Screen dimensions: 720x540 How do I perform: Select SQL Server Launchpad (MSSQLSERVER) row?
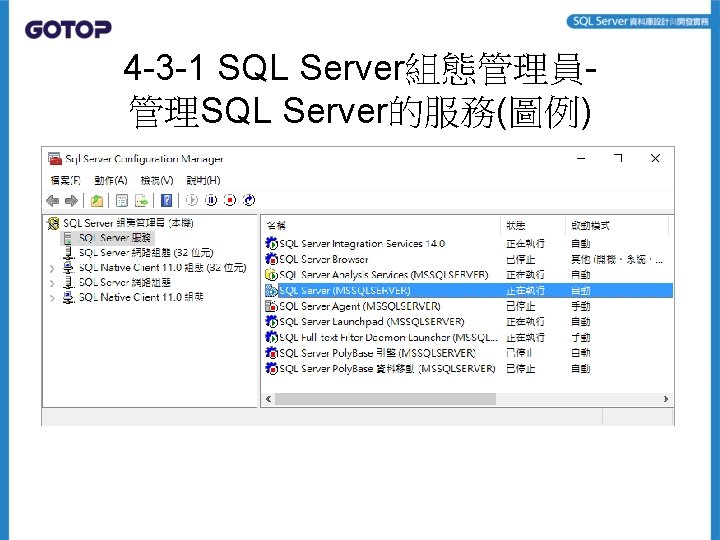467,321
